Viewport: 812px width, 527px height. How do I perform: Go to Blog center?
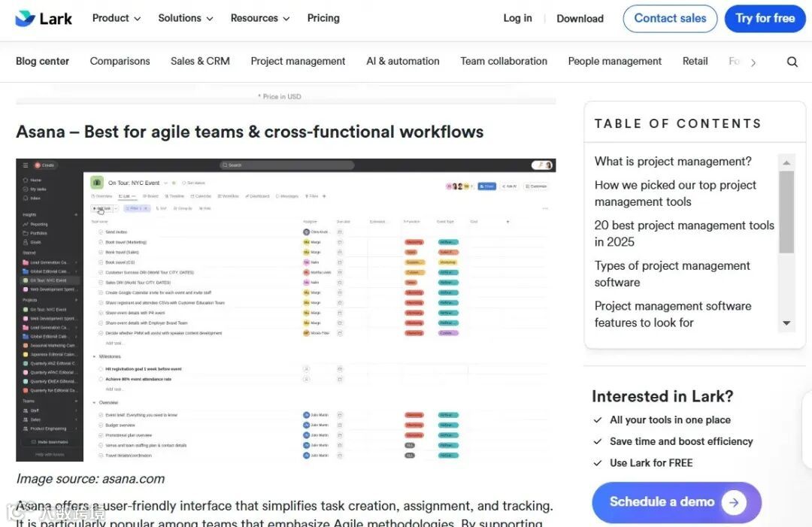click(x=42, y=61)
